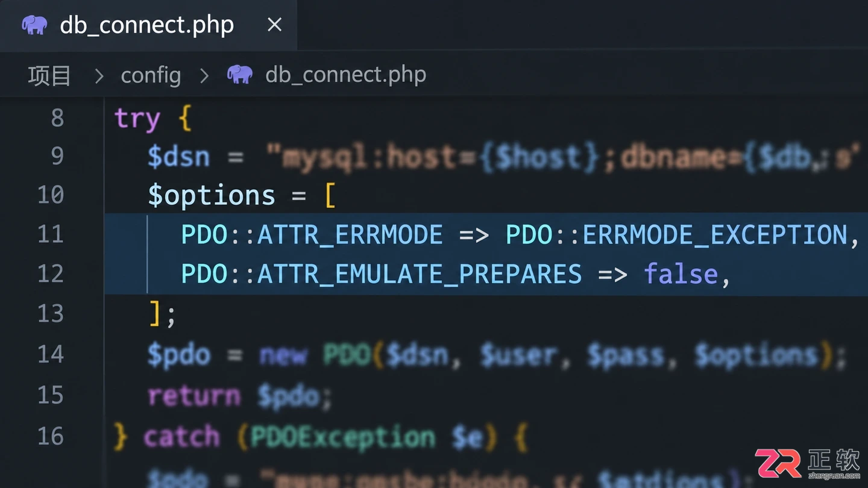Click the "false" value on line 12
This screenshot has width=868, height=488.
(x=681, y=274)
